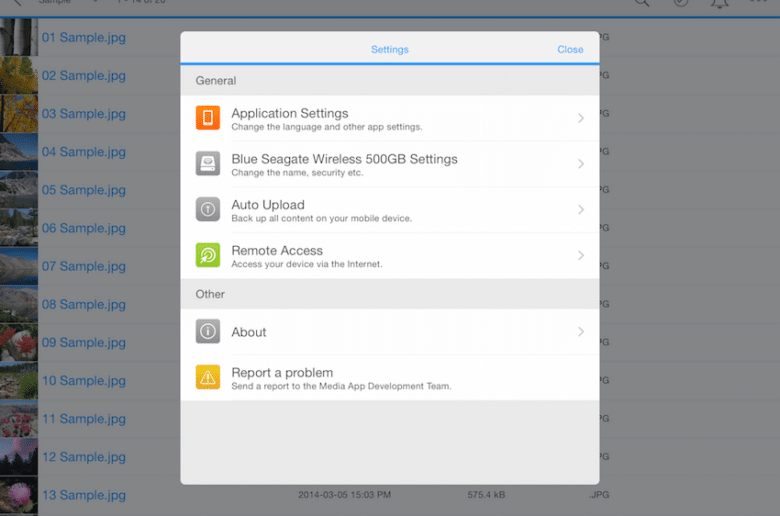Open the Remote Access entry
The image size is (780, 516).
click(x=390, y=256)
